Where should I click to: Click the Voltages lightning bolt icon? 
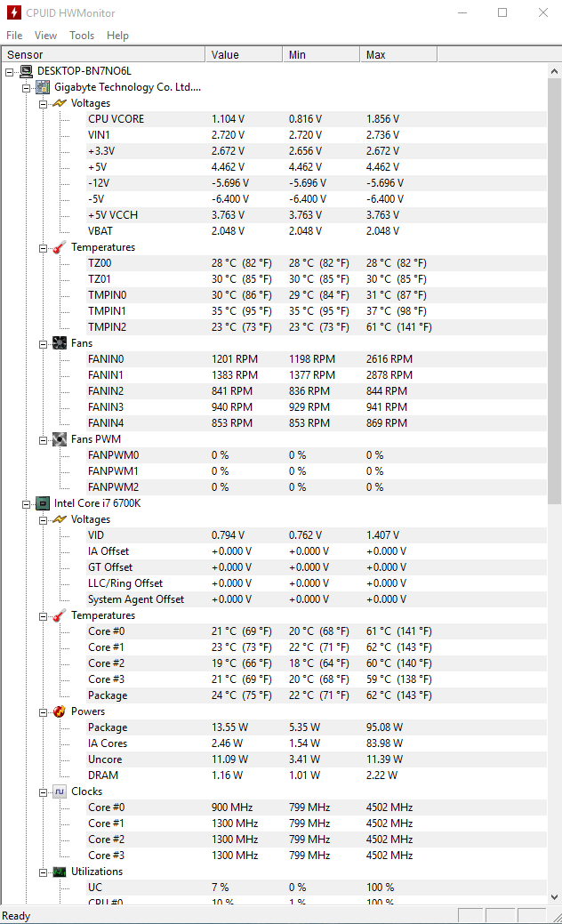click(60, 103)
